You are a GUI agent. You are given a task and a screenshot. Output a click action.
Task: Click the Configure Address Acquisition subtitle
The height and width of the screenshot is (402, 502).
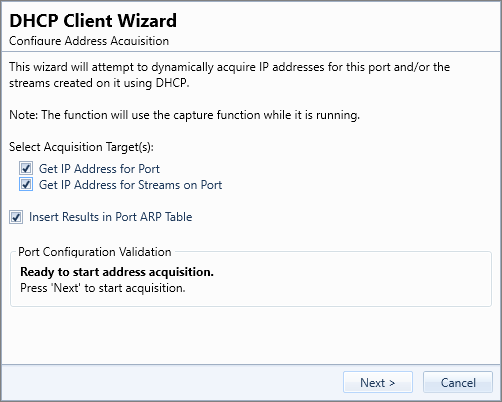[89, 41]
